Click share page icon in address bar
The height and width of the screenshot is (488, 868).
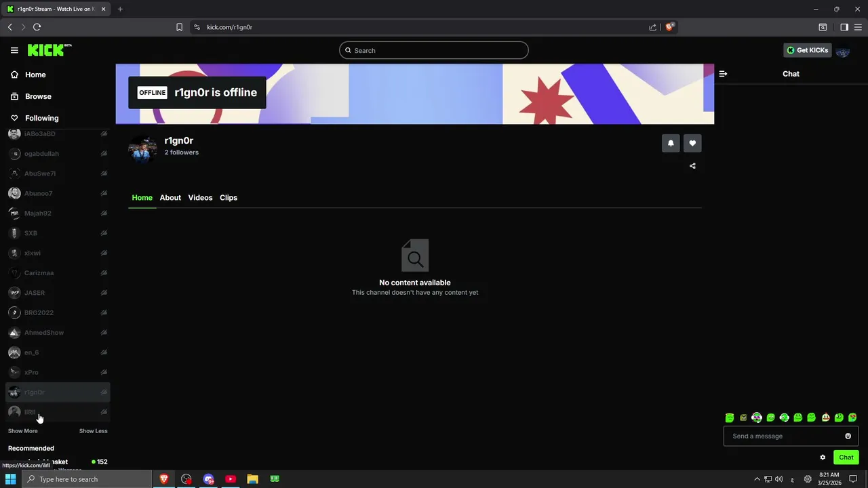(652, 27)
